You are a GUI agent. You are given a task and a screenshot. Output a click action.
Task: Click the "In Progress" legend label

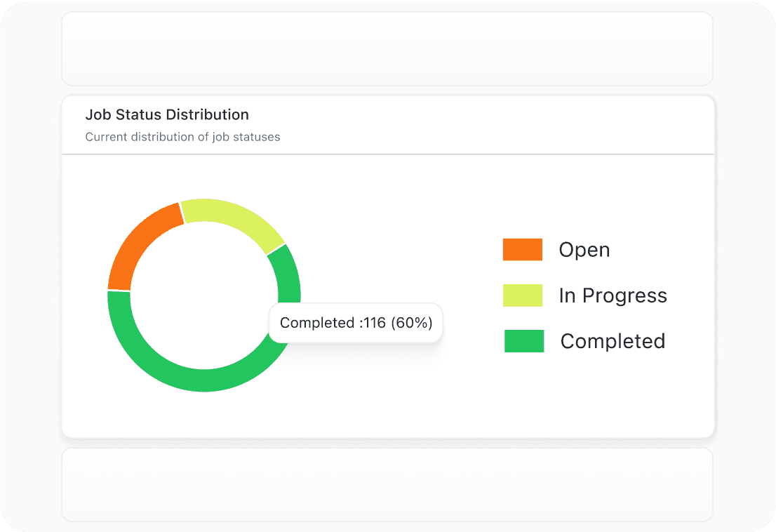coord(613,295)
